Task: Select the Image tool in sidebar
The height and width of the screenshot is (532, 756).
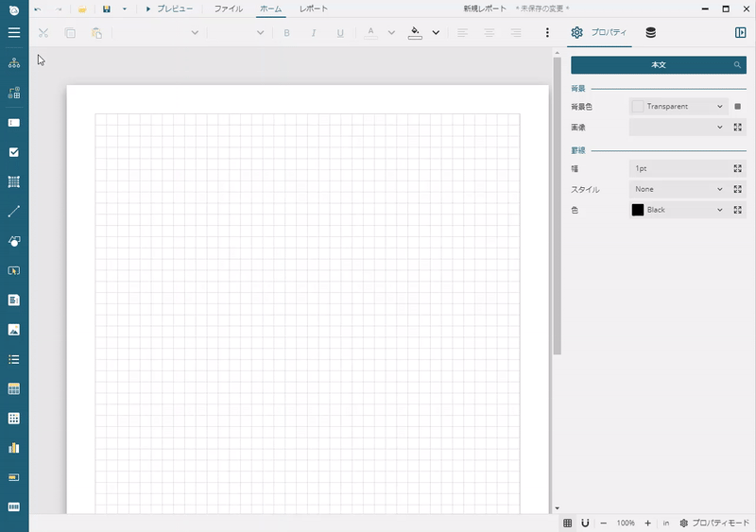Action: [14, 330]
